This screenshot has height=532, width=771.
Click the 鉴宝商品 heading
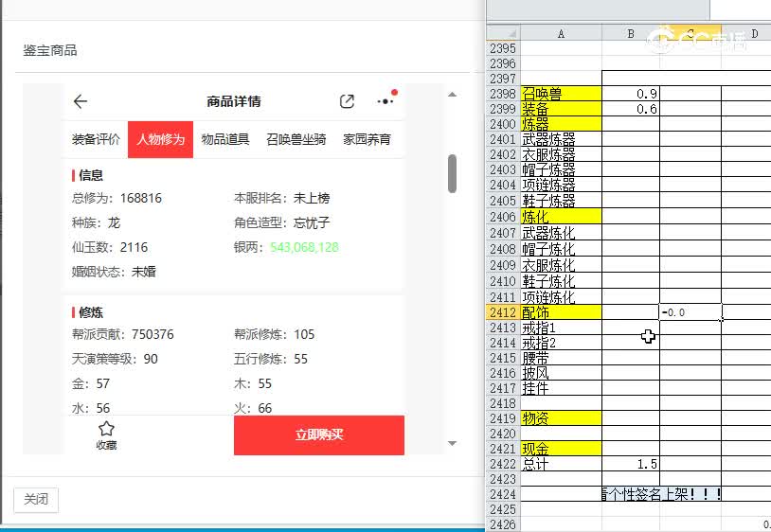(50, 50)
